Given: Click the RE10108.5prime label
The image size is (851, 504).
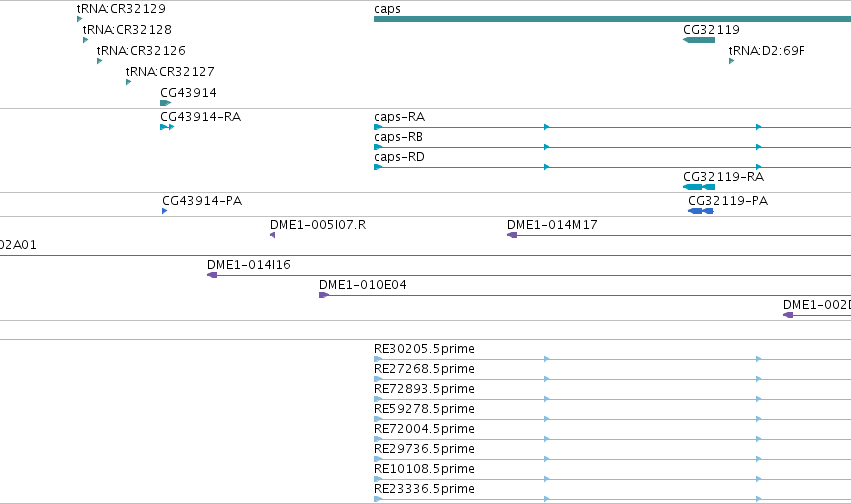Looking at the screenshot, I should click(x=424, y=469).
